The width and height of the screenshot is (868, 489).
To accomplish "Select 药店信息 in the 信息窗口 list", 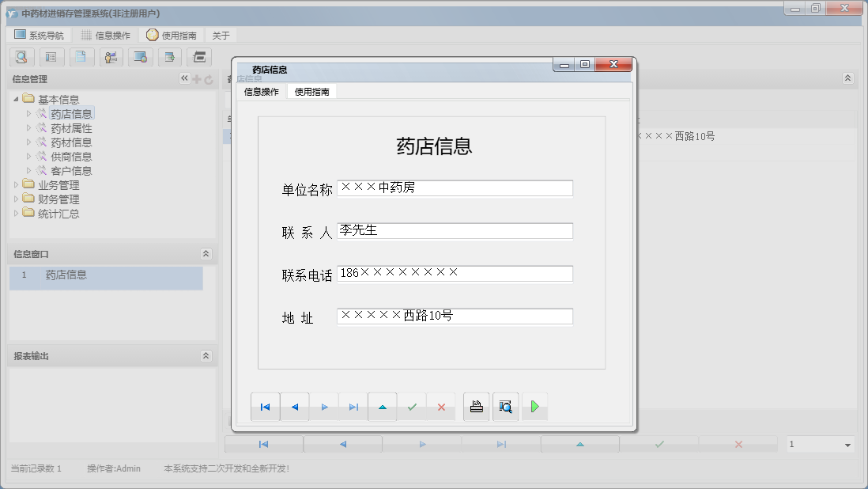I will [x=67, y=275].
